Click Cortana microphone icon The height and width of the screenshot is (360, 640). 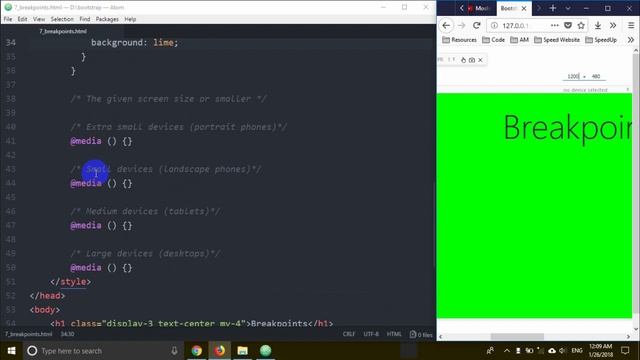174,351
